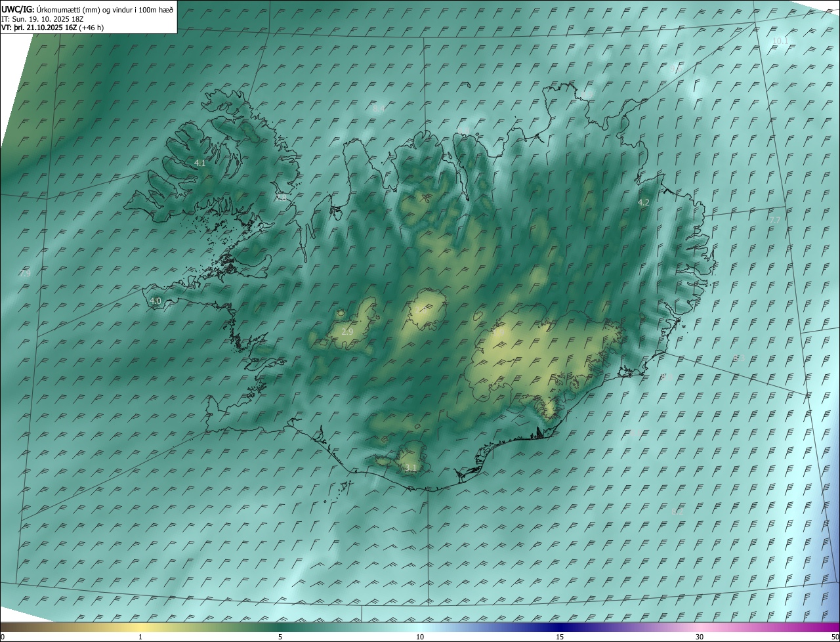The image size is (840, 642).
Task: Click the 30 tick label on the colour scale
Action: coord(700,637)
